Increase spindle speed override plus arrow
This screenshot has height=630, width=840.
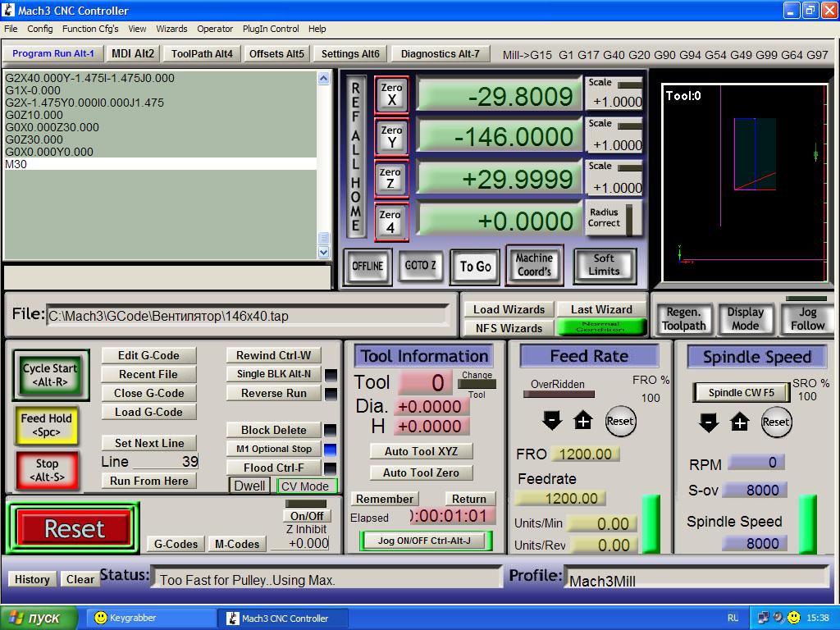click(x=740, y=422)
